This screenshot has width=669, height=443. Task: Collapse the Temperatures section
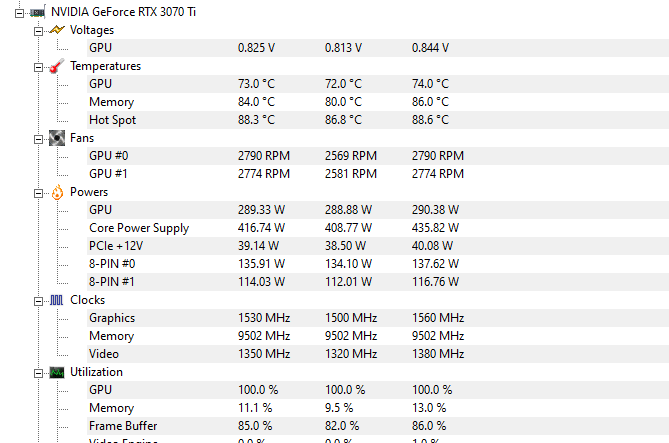38,67
